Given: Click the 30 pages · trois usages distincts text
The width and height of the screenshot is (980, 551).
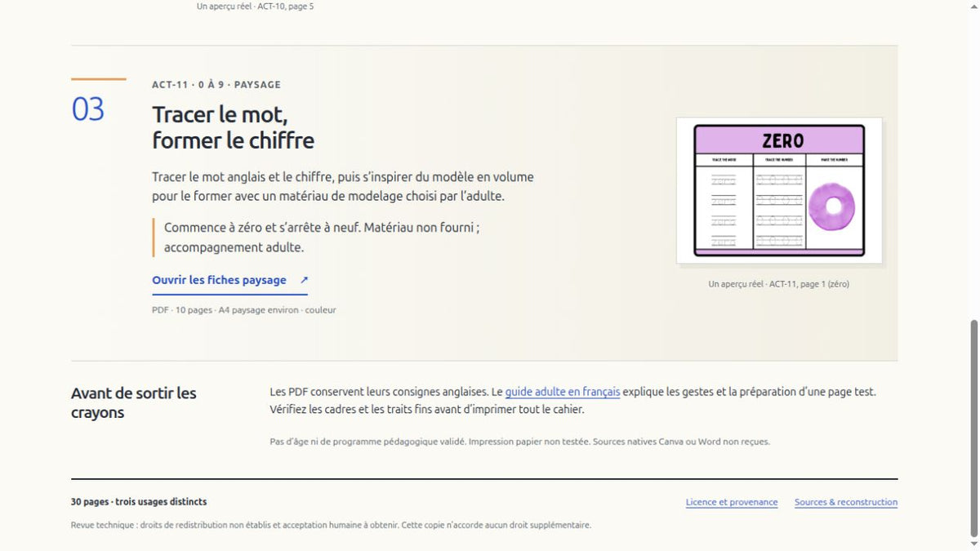Looking at the screenshot, I should pos(139,502).
